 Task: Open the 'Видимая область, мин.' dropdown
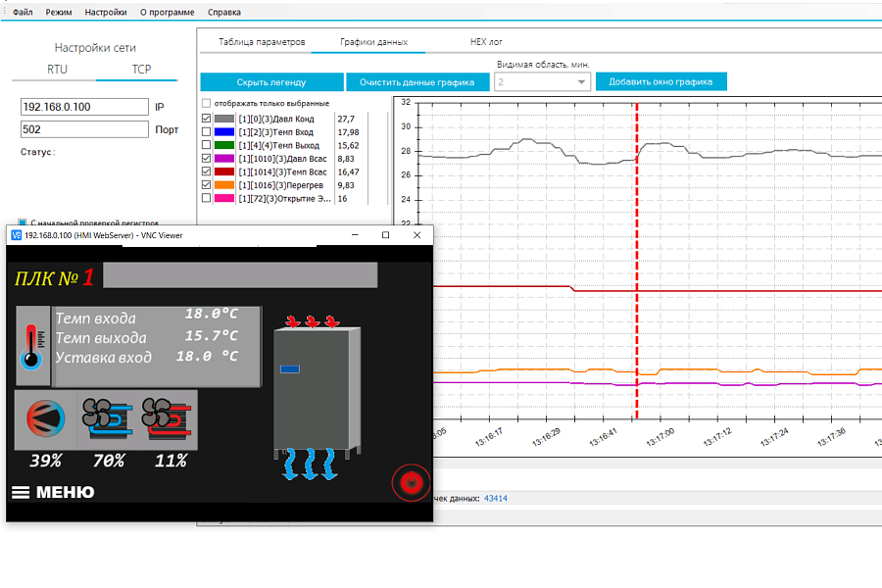pyautogui.click(x=542, y=82)
